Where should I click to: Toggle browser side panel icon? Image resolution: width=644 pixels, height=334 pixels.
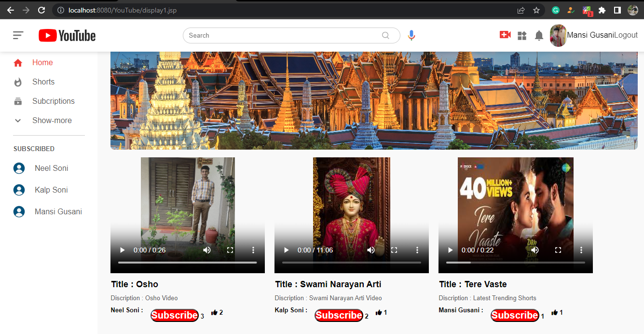[x=617, y=10]
